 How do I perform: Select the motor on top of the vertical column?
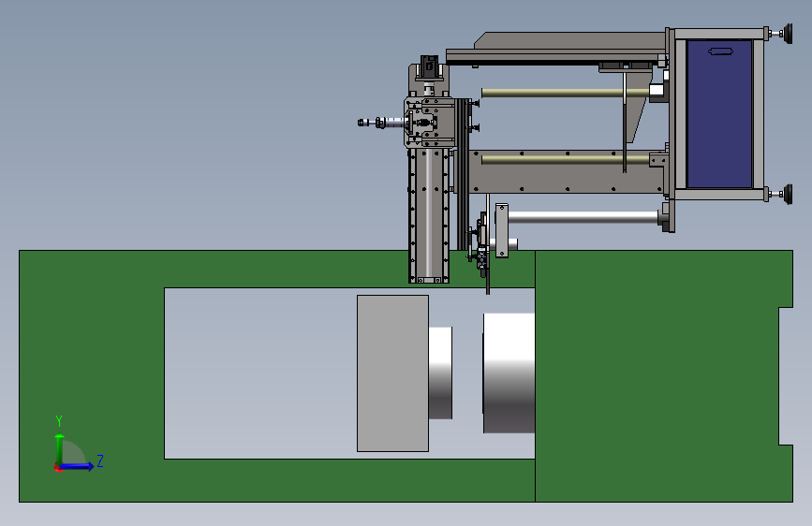pyautogui.click(x=429, y=66)
